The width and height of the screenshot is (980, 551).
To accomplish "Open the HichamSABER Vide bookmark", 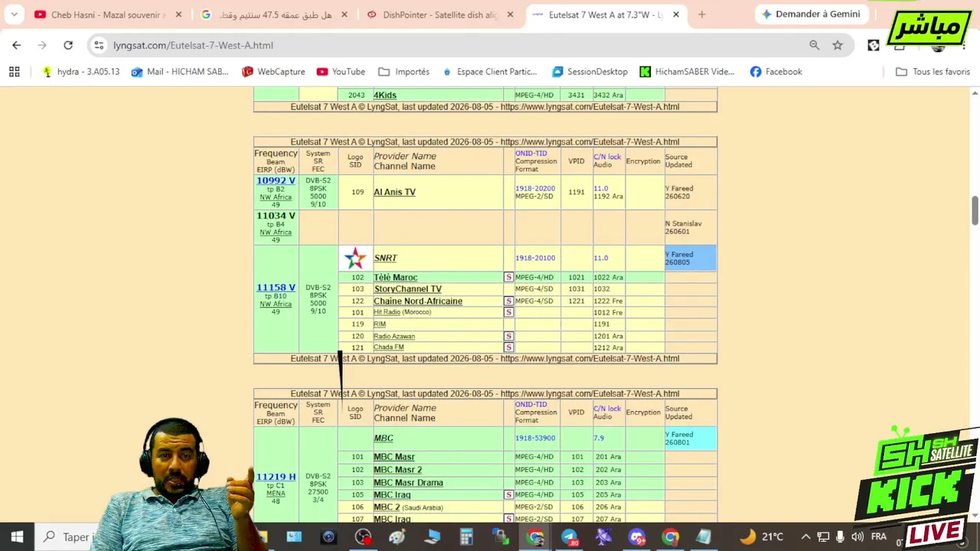I will pyautogui.click(x=687, y=71).
